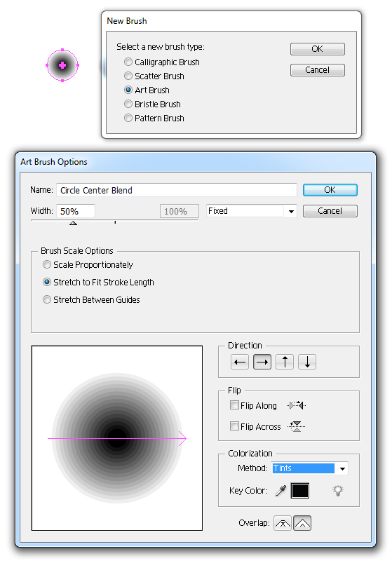
Task: Select the up direction arrow button
Action: tap(285, 362)
